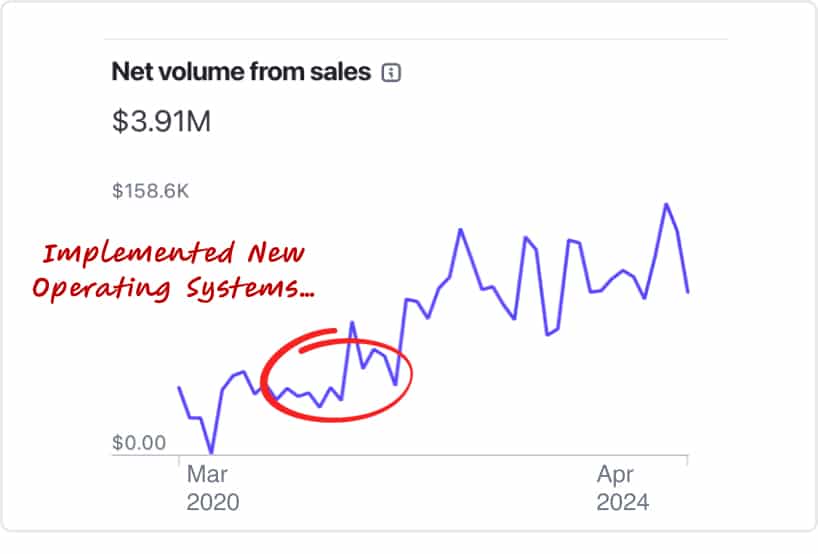This screenshot has height=554, width=818.
Task: Click the red hand-drawn circle's bottom edge
Action: tap(334, 418)
